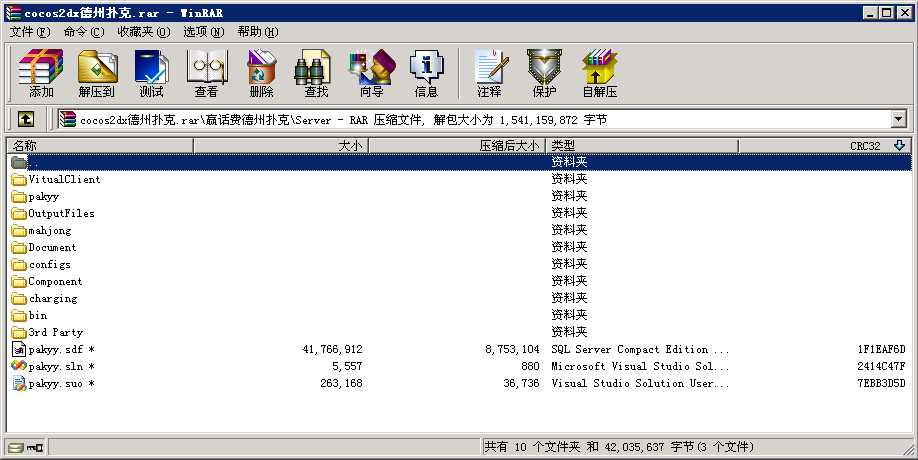The height and width of the screenshot is (460, 918).
Task: Click the 查看 (View) toolbar icon
Action: point(206,73)
